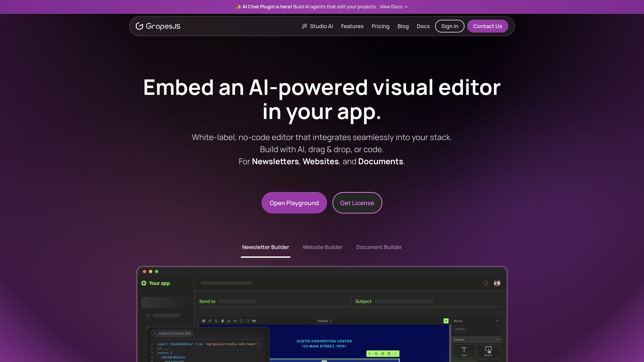The width and height of the screenshot is (644, 362).
Task: Click the Sign In button
Action: point(449,26)
